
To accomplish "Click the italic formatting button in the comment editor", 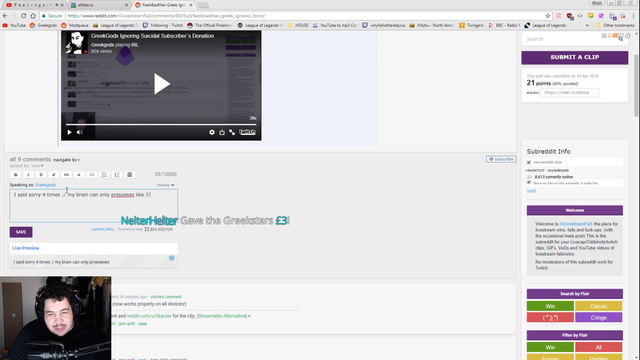I will click(28, 175).
